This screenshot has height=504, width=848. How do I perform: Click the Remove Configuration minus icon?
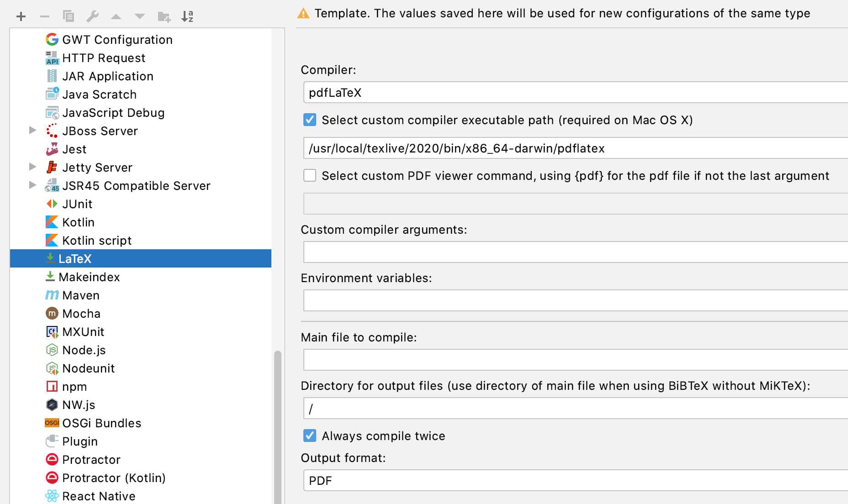(44, 16)
